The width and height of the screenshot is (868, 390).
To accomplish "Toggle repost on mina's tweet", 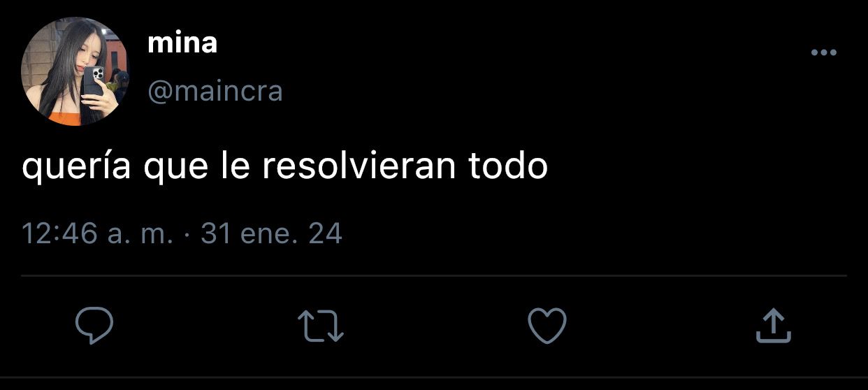I will (321, 326).
